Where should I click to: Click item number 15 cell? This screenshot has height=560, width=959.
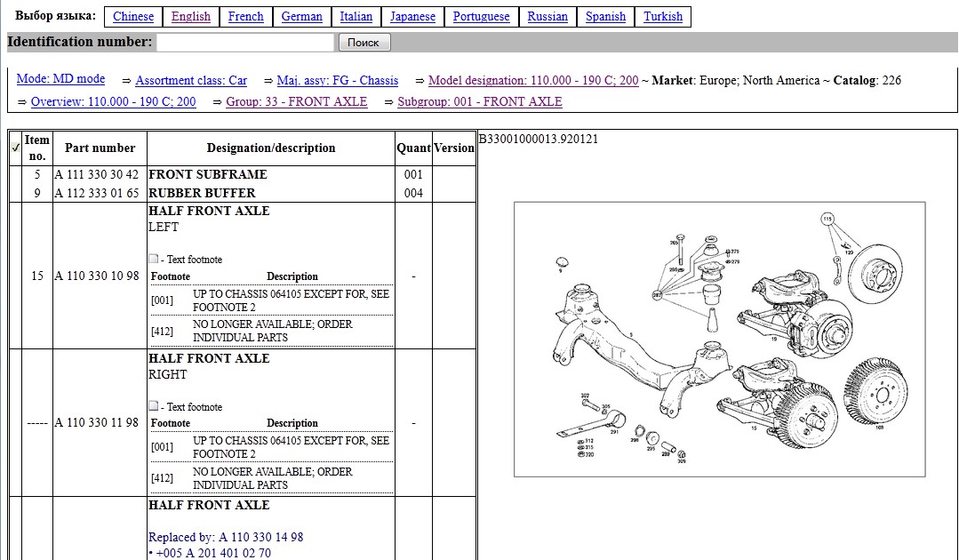[x=37, y=276]
